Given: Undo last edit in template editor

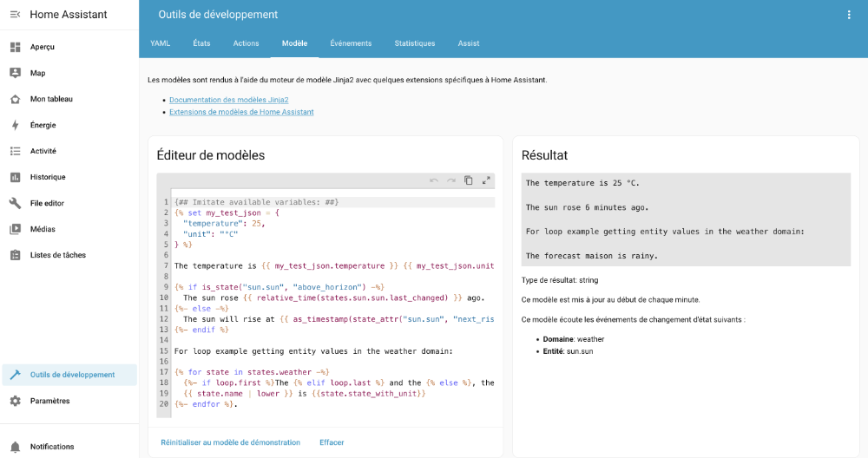Looking at the screenshot, I should tap(434, 180).
